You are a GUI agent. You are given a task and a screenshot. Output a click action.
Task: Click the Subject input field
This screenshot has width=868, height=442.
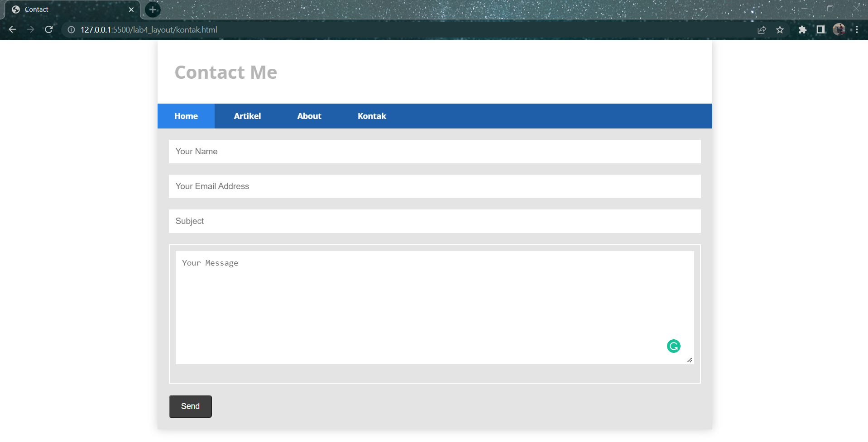tap(434, 221)
